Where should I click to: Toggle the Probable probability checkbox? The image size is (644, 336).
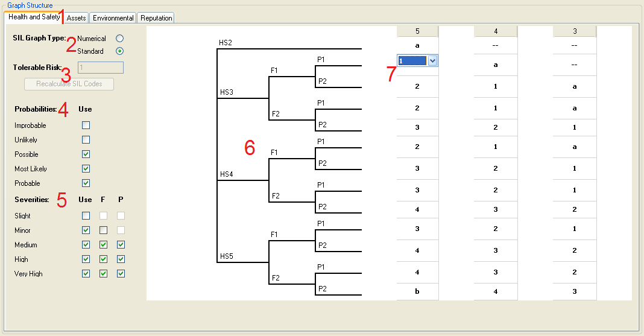pos(86,183)
